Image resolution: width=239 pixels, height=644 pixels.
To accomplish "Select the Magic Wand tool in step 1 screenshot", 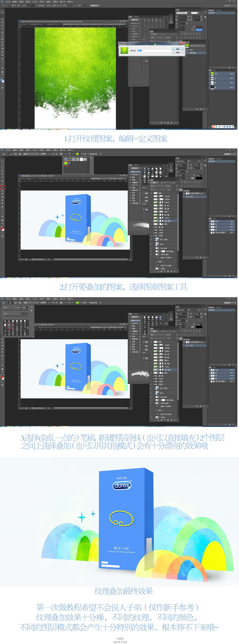I will click(x=2, y=22).
